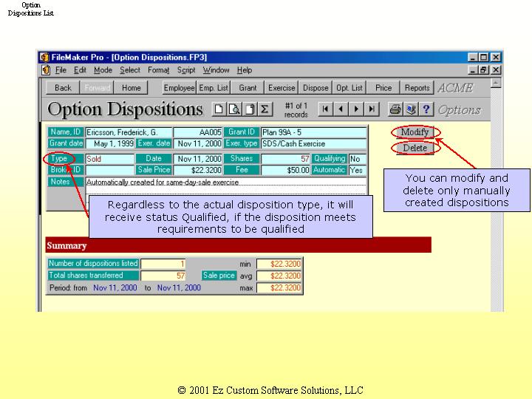Screen dimensions: 532x399
Task: Click the Back navigation button
Action: (63, 88)
